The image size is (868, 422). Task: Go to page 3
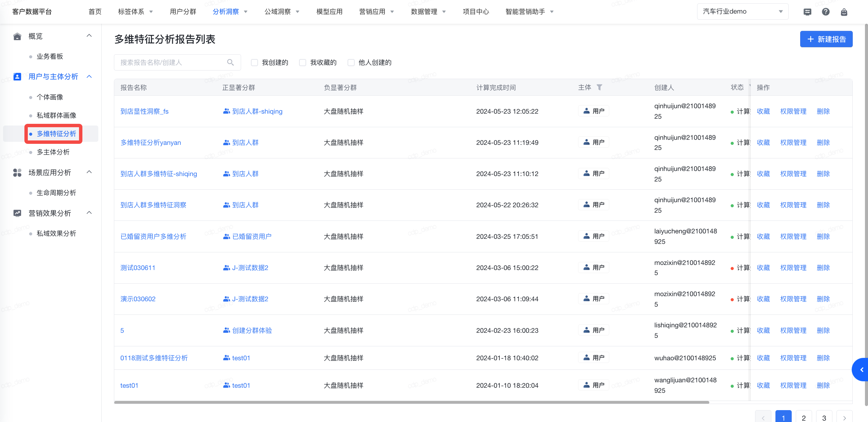[824, 417]
